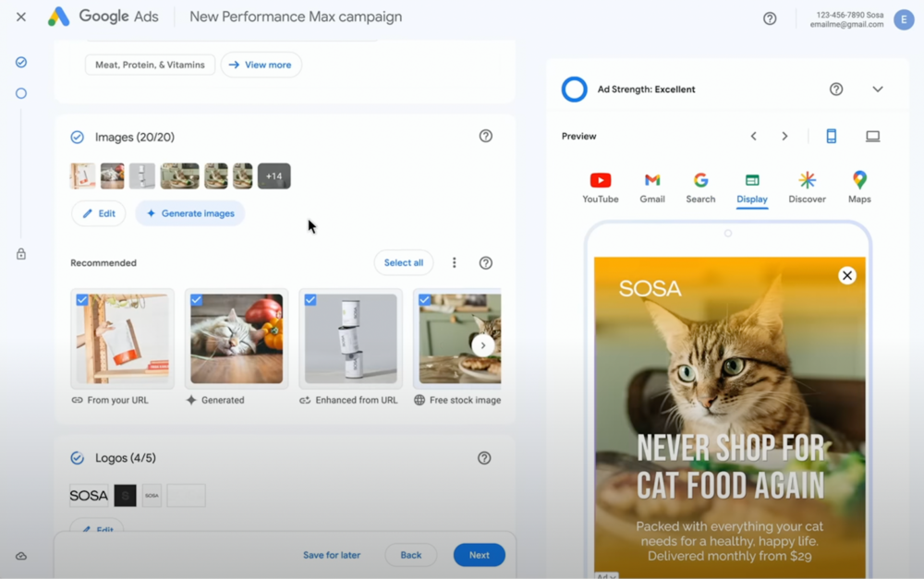Click the help icon beside Logos (4/5)
Image resolution: width=924 pixels, height=579 pixels.
(x=484, y=458)
